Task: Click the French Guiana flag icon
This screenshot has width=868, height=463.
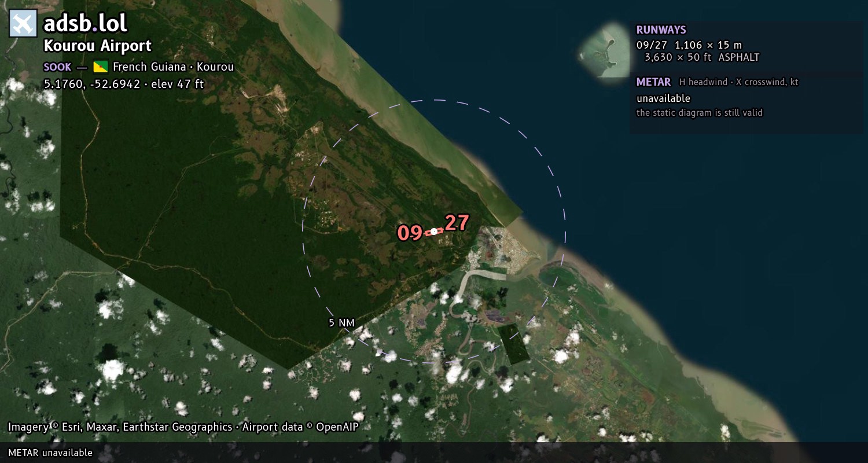Action: (x=101, y=67)
